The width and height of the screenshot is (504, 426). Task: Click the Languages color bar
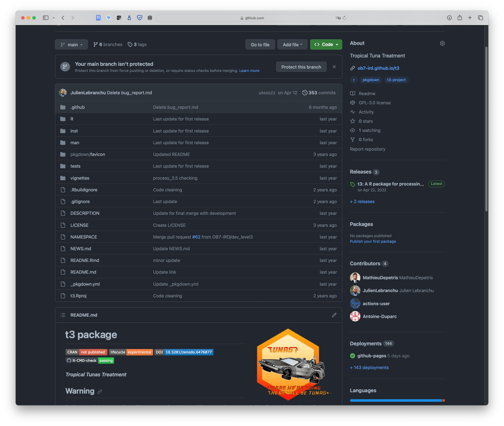coord(397,400)
